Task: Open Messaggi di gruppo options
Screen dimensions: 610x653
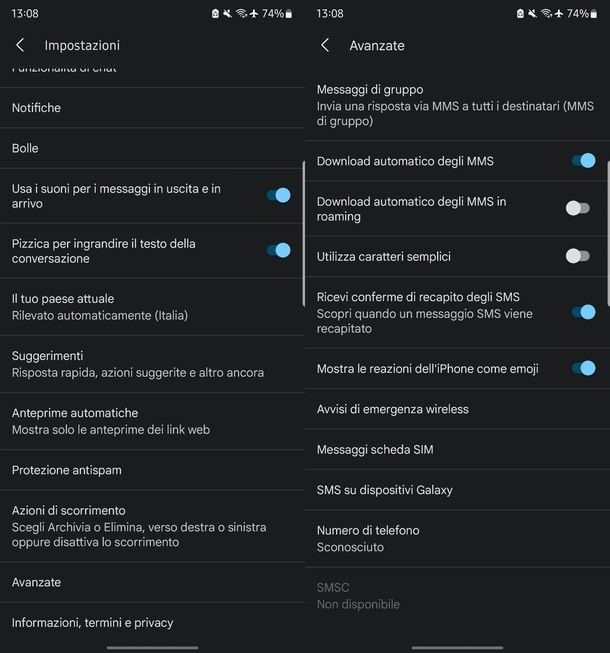Action: (x=457, y=105)
